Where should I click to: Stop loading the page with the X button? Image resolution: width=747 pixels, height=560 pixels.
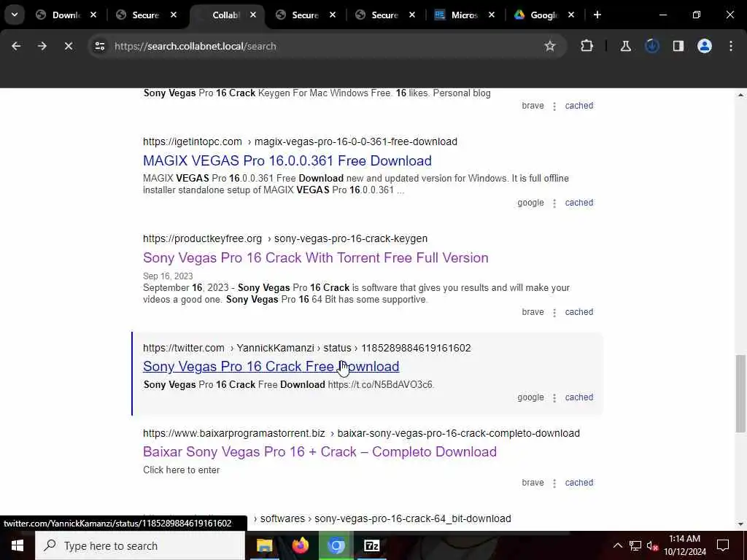pyautogui.click(x=68, y=46)
